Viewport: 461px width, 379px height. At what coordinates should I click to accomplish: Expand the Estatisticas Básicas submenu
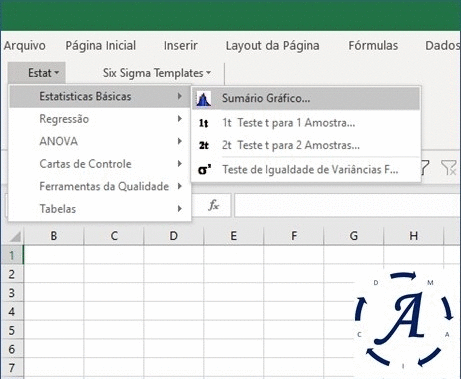coord(100,96)
